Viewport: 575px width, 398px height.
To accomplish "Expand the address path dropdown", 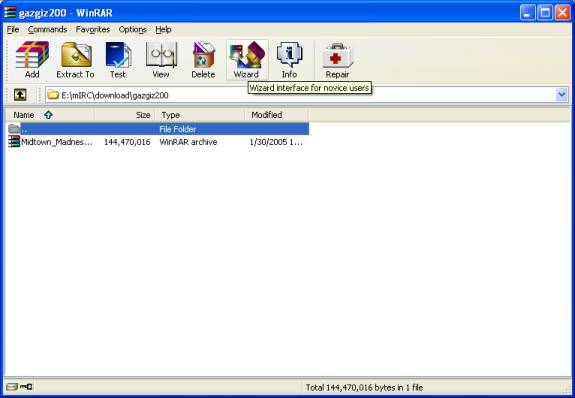I will click(x=562, y=95).
